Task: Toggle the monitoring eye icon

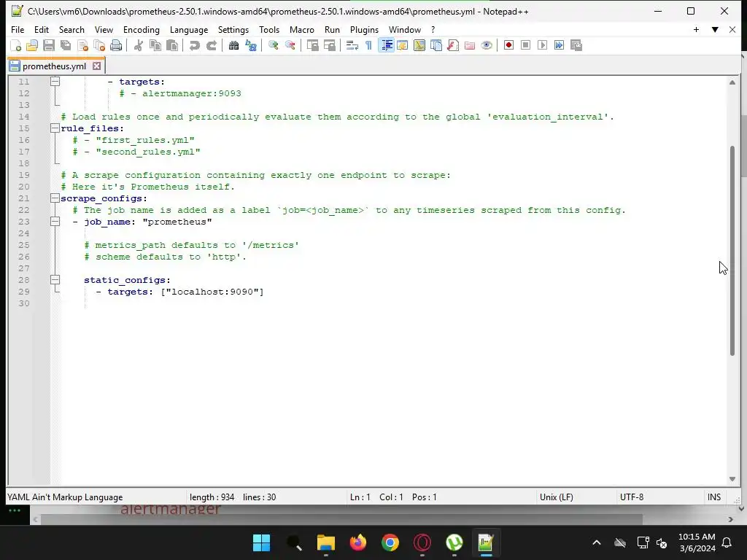Action: (x=487, y=45)
